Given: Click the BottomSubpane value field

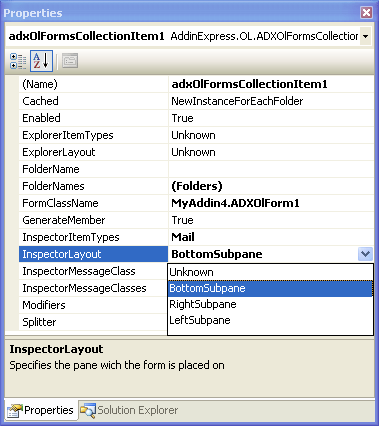Looking at the screenshot, I should (x=263, y=254).
